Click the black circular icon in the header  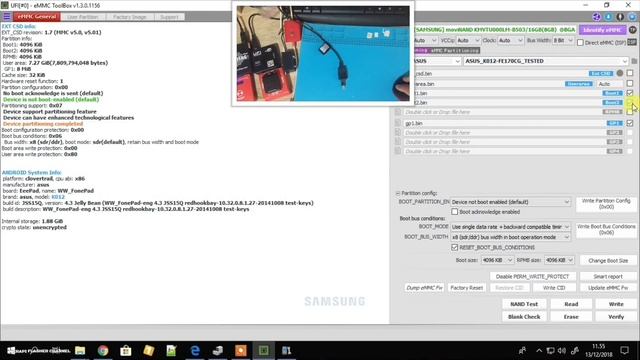(x=620, y=17)
